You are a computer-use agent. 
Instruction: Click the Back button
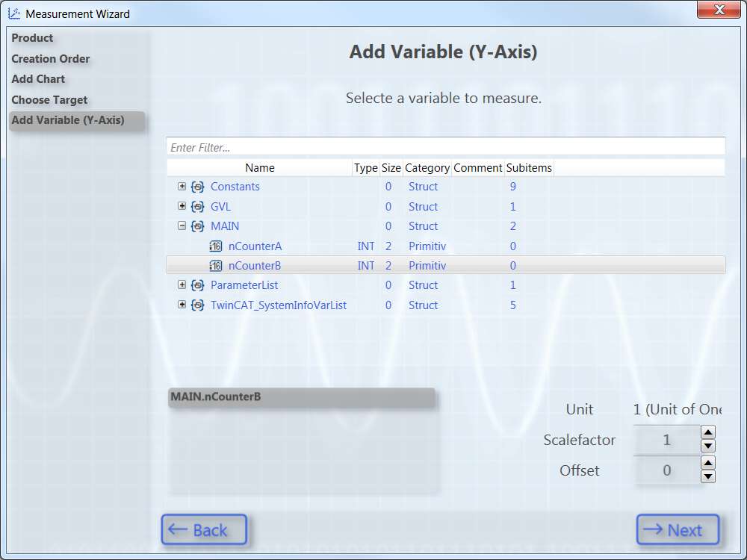[204, 529]
